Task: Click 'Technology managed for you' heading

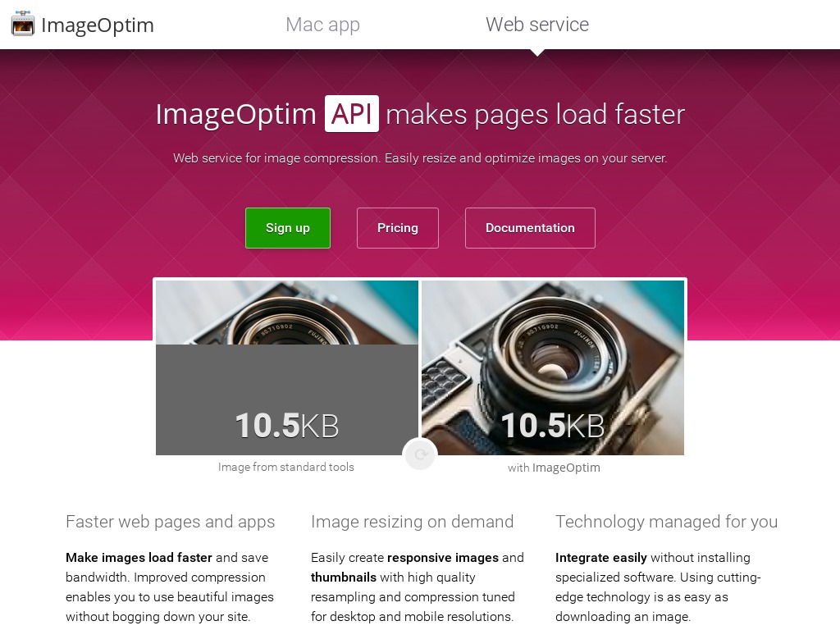Action: 666,522
